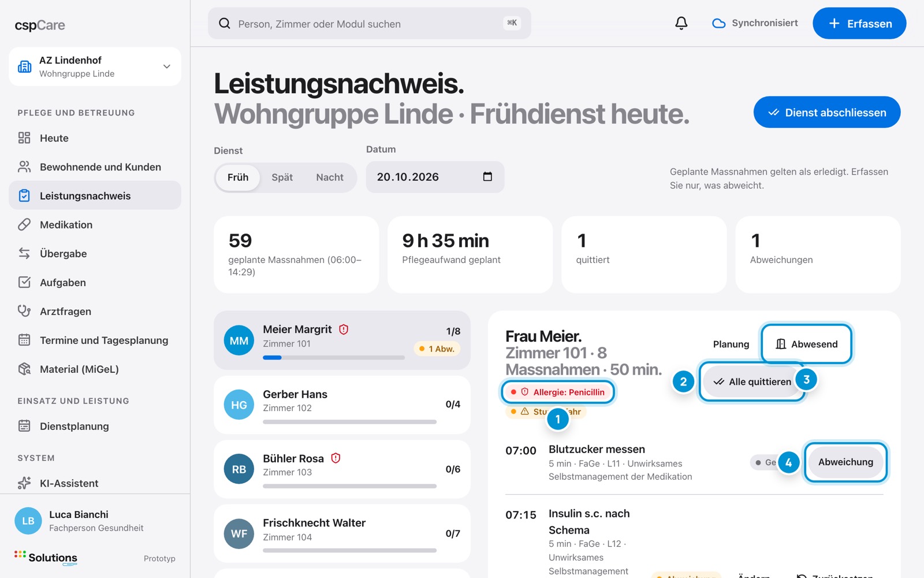Click Dienst abschliessen
This screenshot has height=578, width=924.
[x=827, y=112]
